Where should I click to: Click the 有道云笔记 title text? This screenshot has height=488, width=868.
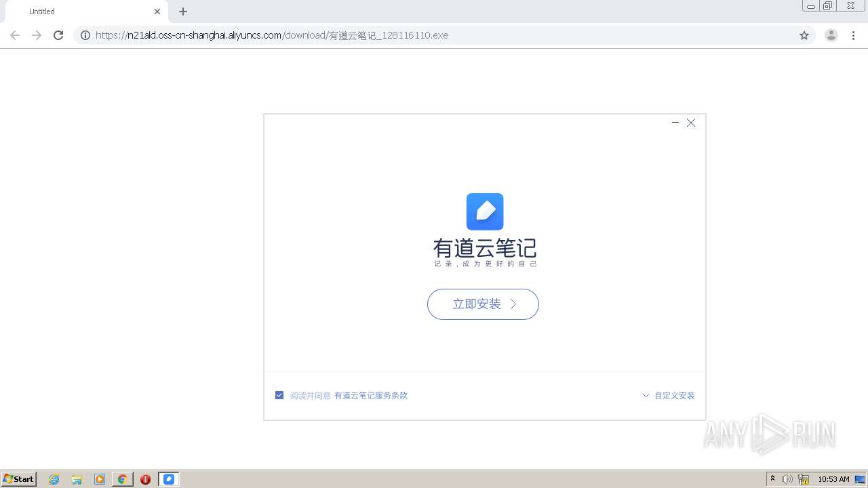tap(485, 248)
